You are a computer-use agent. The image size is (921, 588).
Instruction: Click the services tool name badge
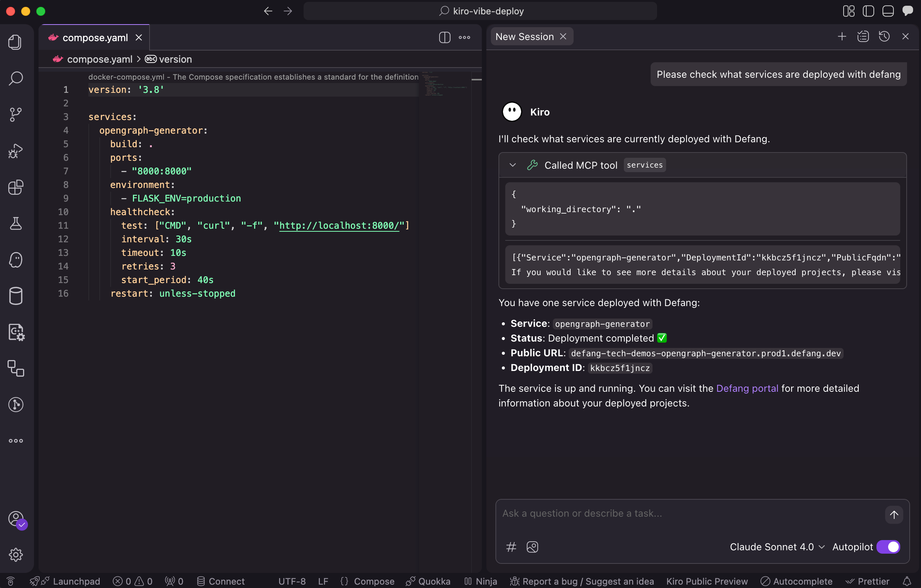click(x=645, y=165)
